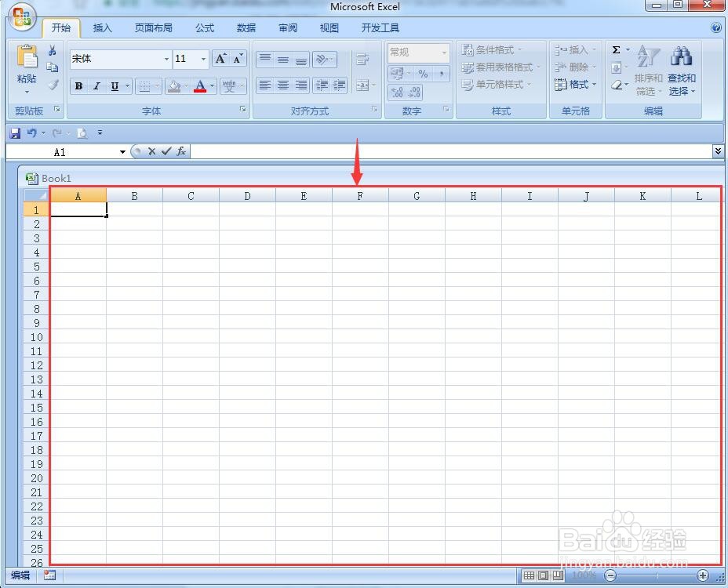Expand the Name Box dropdown arrow
Screen dimensions: 728x588
122,152
